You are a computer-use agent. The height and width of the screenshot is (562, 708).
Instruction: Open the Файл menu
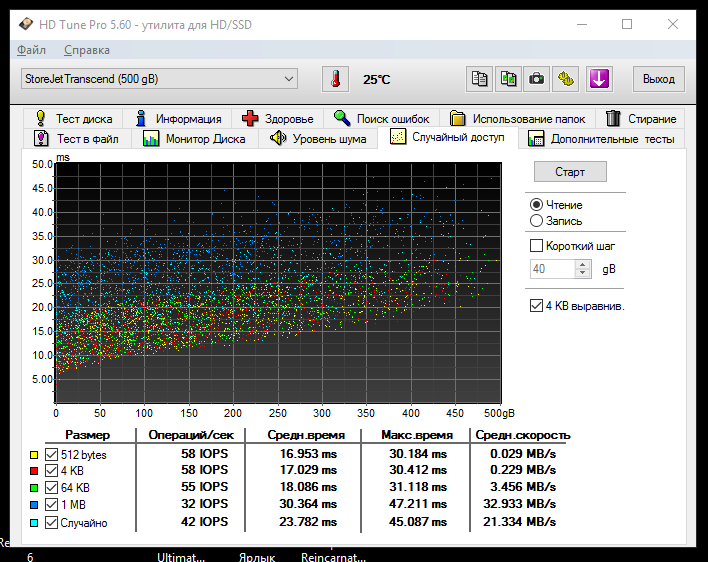pos(31,50)
